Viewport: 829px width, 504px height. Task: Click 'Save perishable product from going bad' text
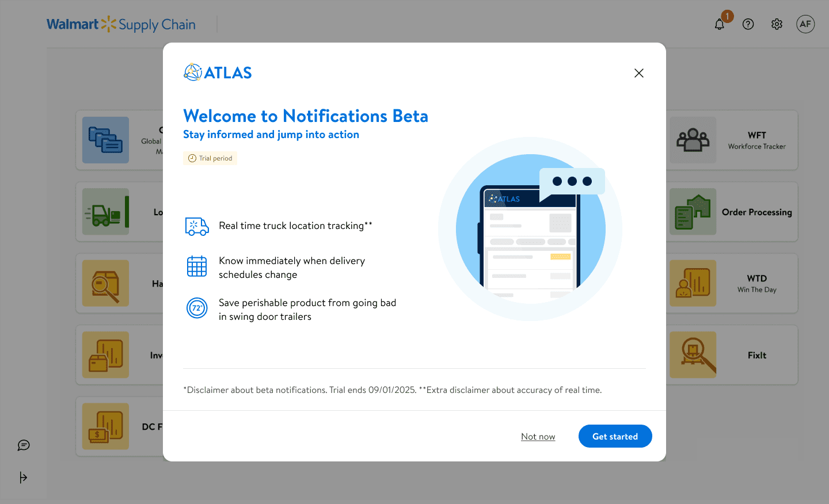coord(307,303)
